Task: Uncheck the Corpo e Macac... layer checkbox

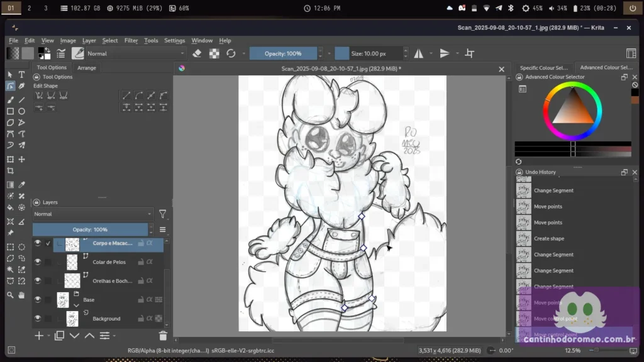Action: [x=48, y=243]
